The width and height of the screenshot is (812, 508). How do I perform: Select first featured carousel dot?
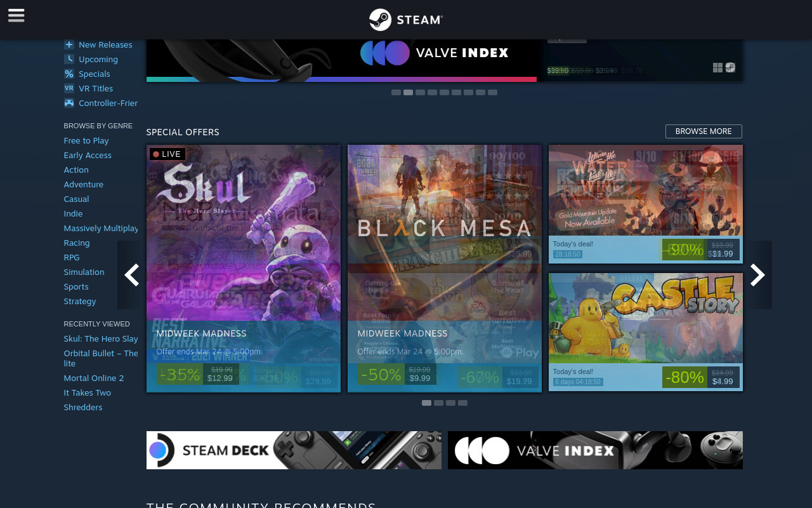click(x=396, y=92)
